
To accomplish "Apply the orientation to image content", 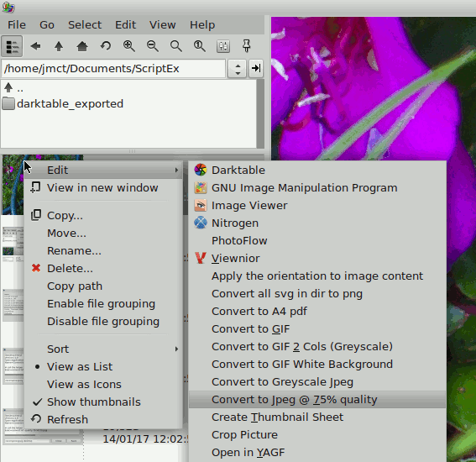I will [317, 276].
